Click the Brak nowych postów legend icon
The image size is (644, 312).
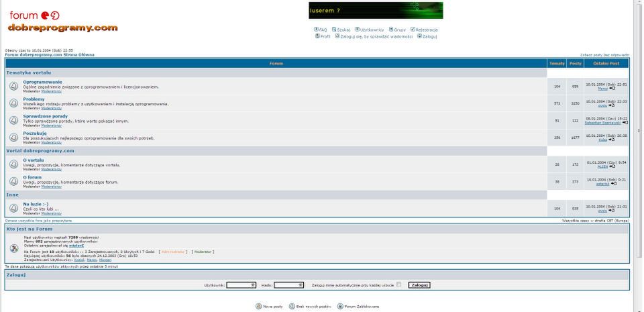[292, 306]
